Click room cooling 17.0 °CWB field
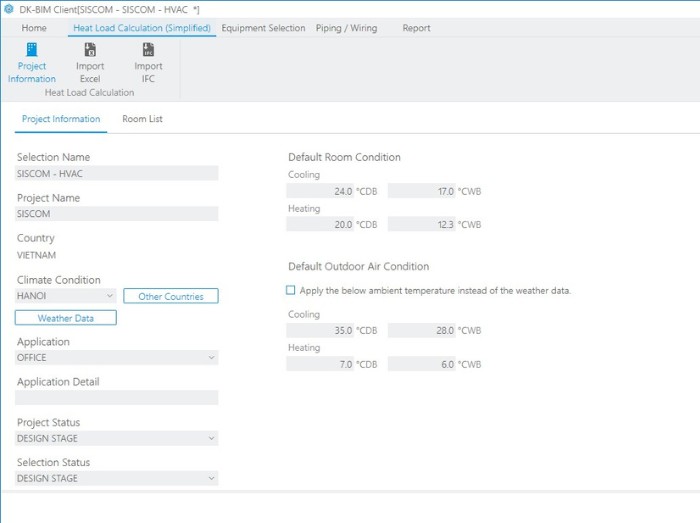700x523 pixels. pyautogui.click(x=422, y=191)
